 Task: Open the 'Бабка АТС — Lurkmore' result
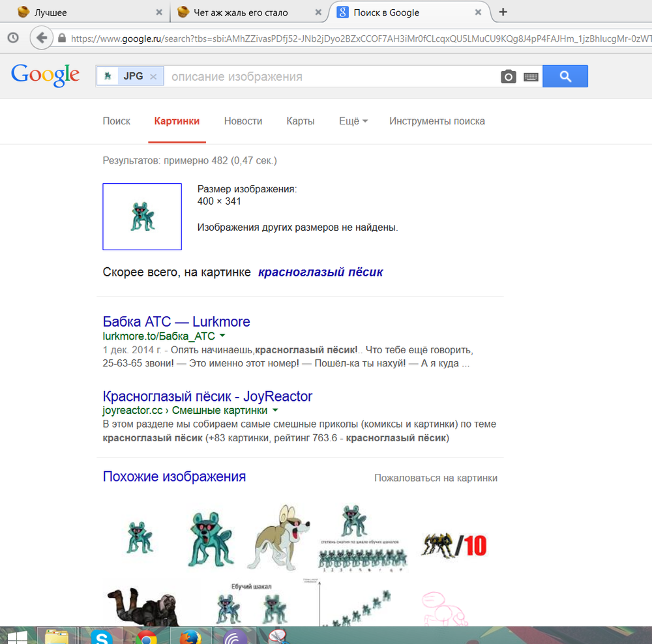coord(176,321)
